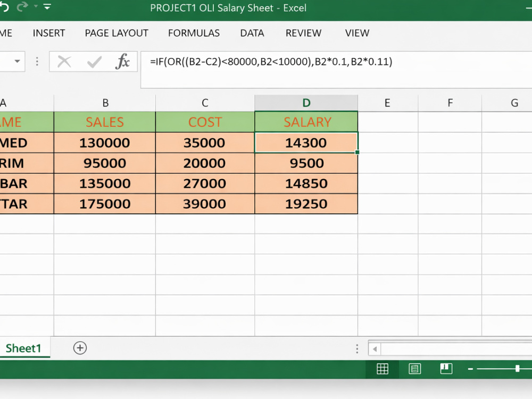Click the fill handle of cell D2
The height and width of the screenshot is (399, 532).
pos(358,152)
